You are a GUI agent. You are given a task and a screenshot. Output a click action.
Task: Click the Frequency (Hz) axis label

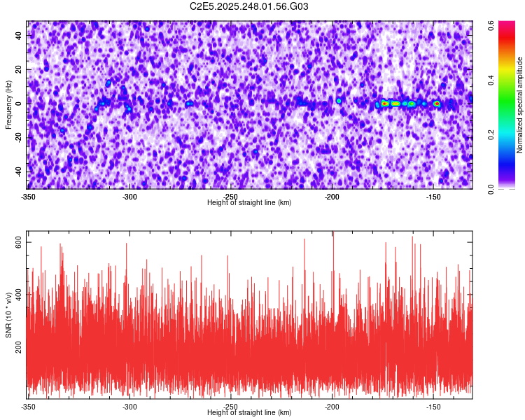coord(8,105)
